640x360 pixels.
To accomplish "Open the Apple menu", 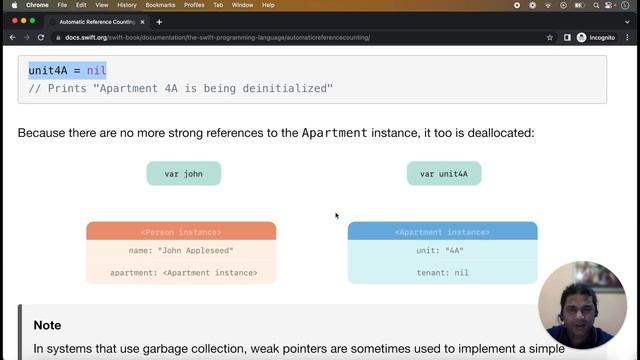I will [14, 5].
